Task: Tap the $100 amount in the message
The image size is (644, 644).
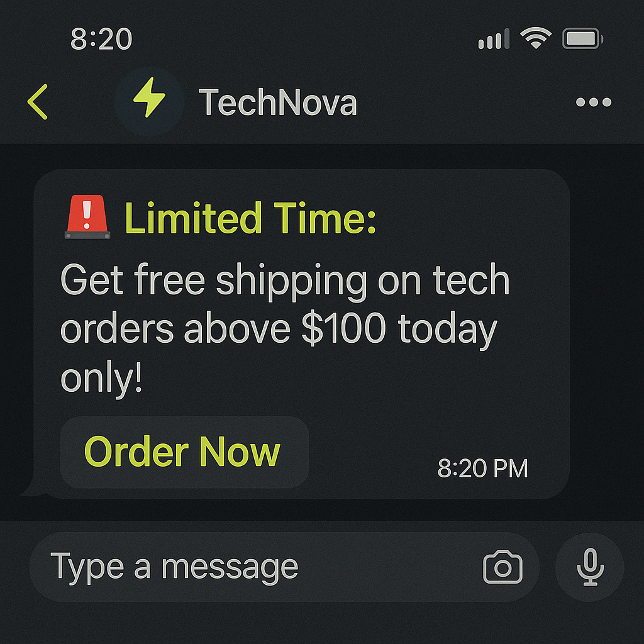Action: click(343, 330)
